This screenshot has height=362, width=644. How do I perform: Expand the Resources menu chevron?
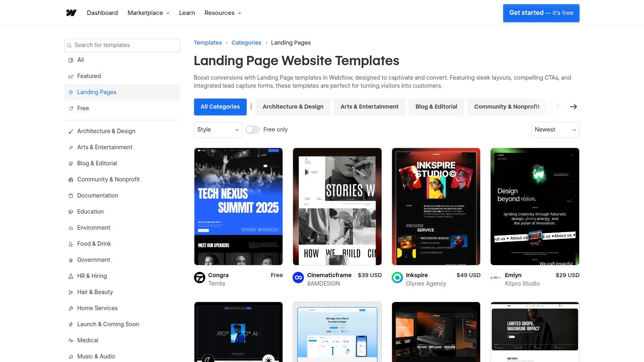[x=239, y=13]
